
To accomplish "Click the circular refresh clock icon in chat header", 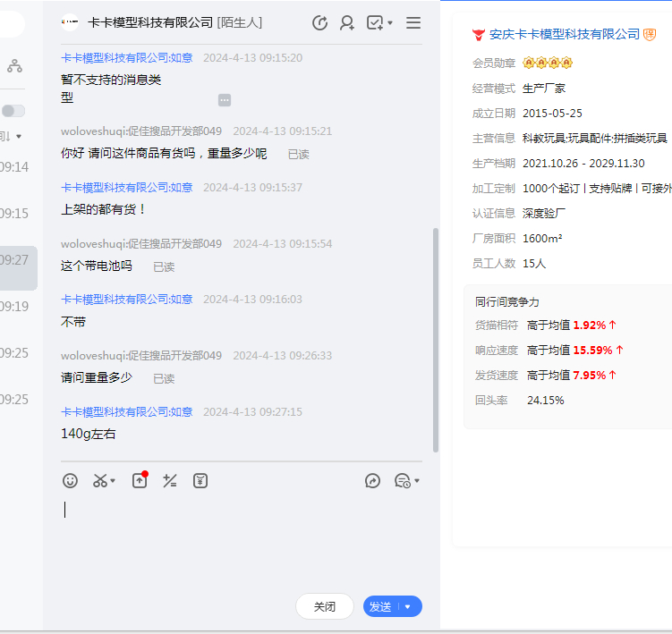I will pyautogui.click(x=319, y=23).
